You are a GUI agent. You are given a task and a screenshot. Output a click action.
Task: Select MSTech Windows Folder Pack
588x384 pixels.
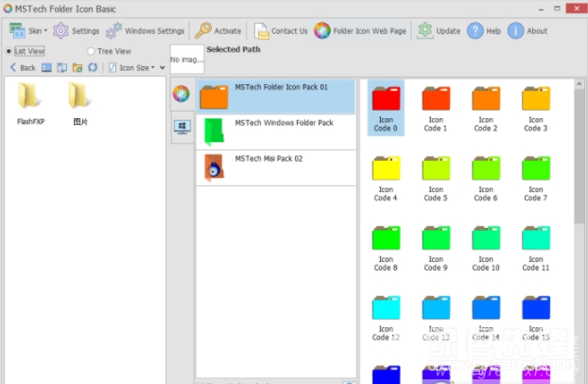pyautogui.click(x=276, y=132)
